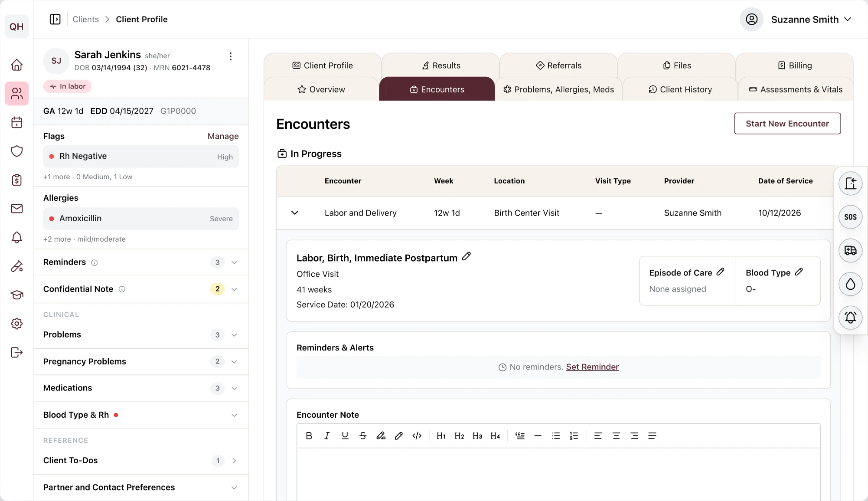The image size is (868, 501).
Task: Open the mail icon in sidebar
Action: [17, 208]
